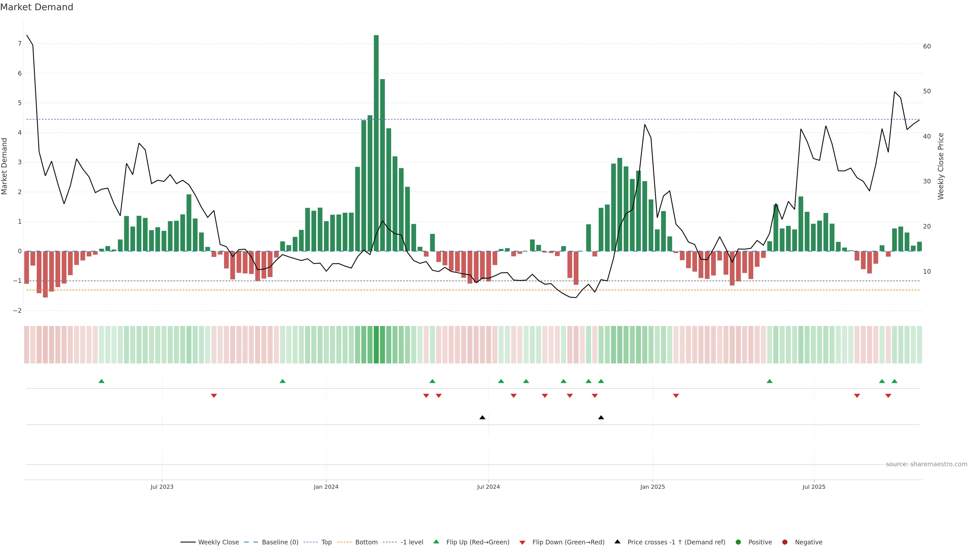Click the Flip Up green triangle legend icon

click(436, 542)
